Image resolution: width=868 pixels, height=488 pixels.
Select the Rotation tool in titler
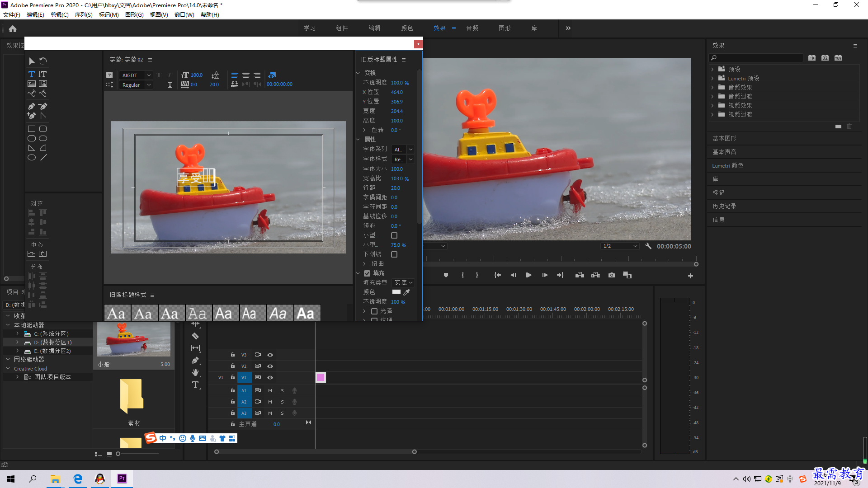click(43, 61)
